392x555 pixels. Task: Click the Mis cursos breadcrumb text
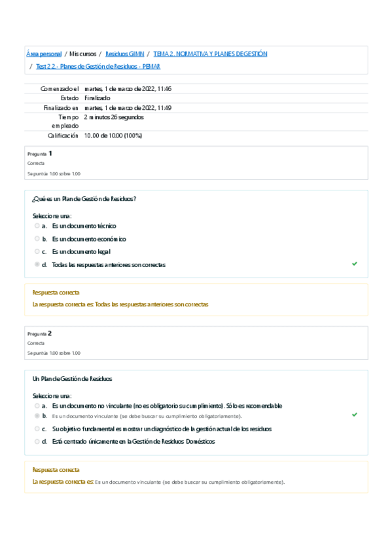pos(83,54)
